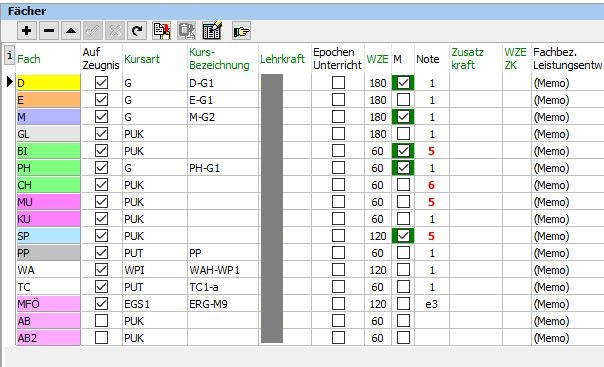Add a new subject with plus icon
604x367 pixels.
pos(27,30)
